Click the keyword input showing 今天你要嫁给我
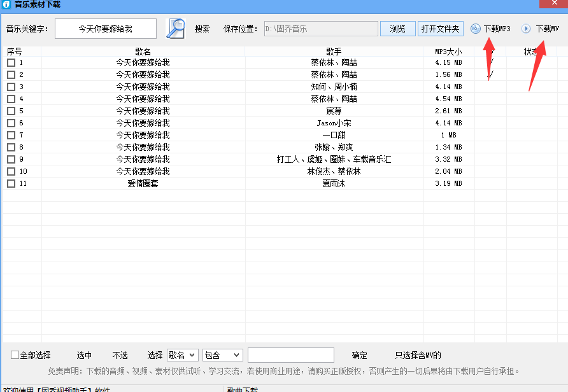Screen dimensions: 568x392 tap(105, 28)
